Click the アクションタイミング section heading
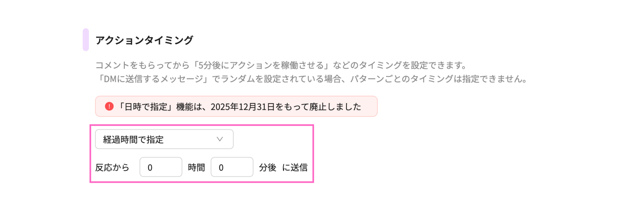The height and width of the screenshot is (215, 644). [144, 40]
